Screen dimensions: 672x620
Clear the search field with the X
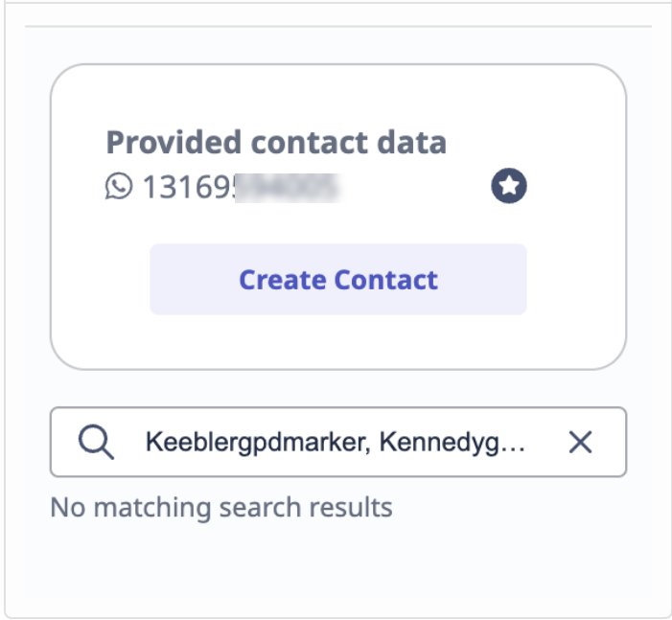580,442
